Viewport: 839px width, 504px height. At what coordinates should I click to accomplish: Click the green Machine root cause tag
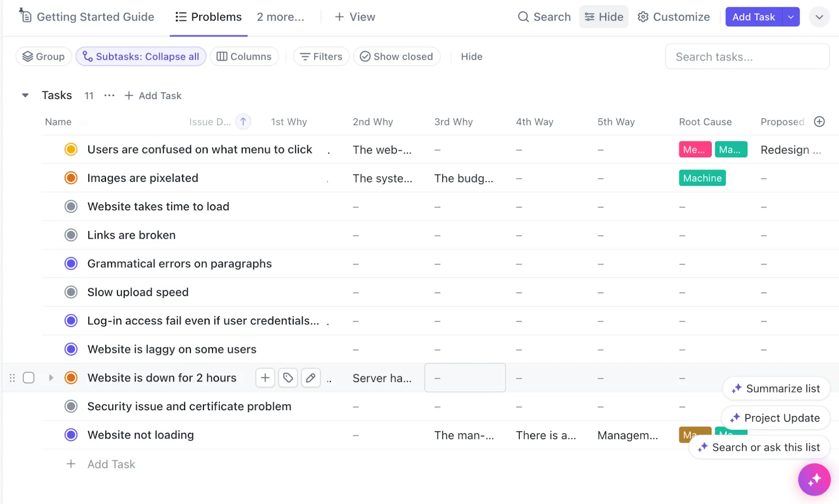coord(702,178)
